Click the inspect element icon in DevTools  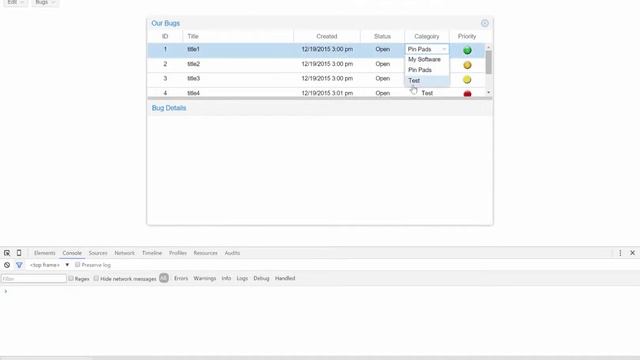point(7,253)
